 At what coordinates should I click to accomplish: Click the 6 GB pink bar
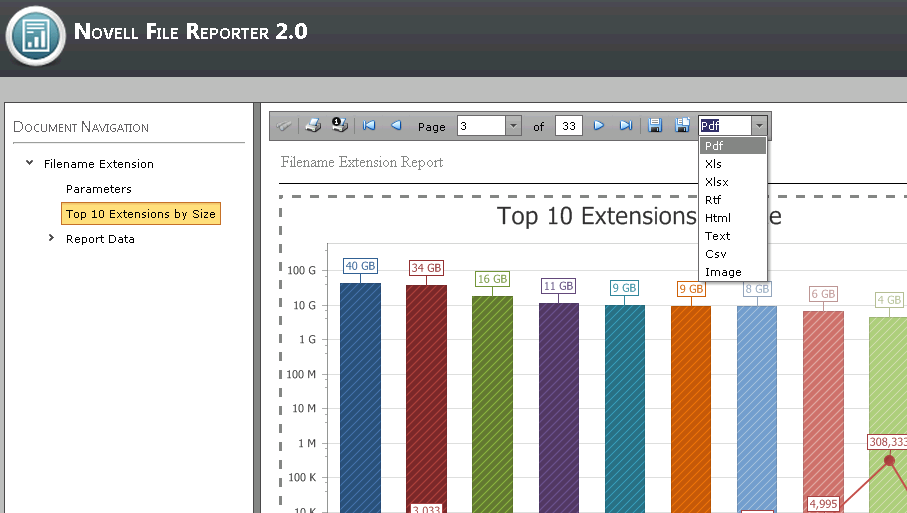tap(823, 412)
